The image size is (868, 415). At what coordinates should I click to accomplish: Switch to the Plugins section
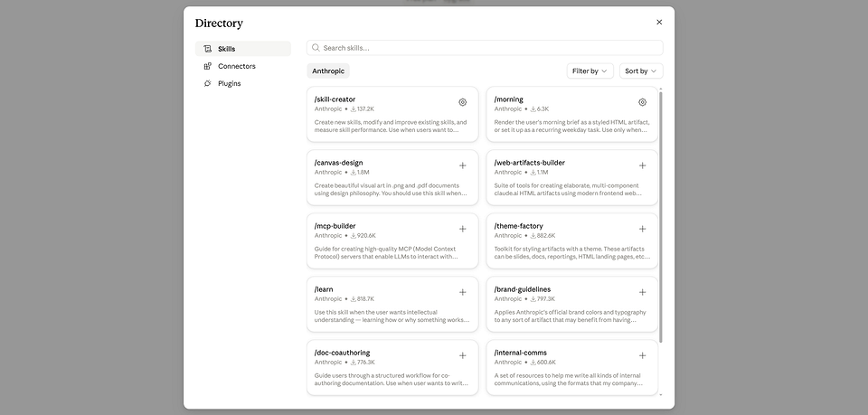pos(243,83)
